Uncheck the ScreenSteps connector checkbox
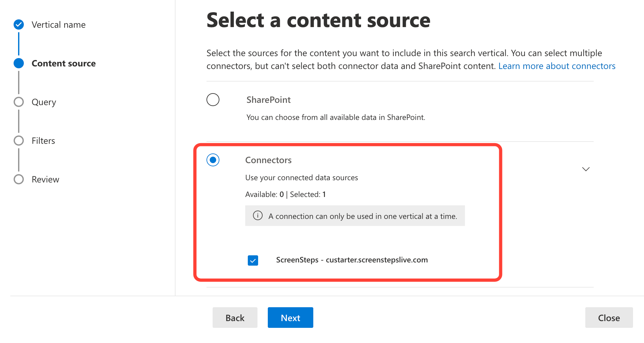Screen dimensions: 644x343 (253, 260)
